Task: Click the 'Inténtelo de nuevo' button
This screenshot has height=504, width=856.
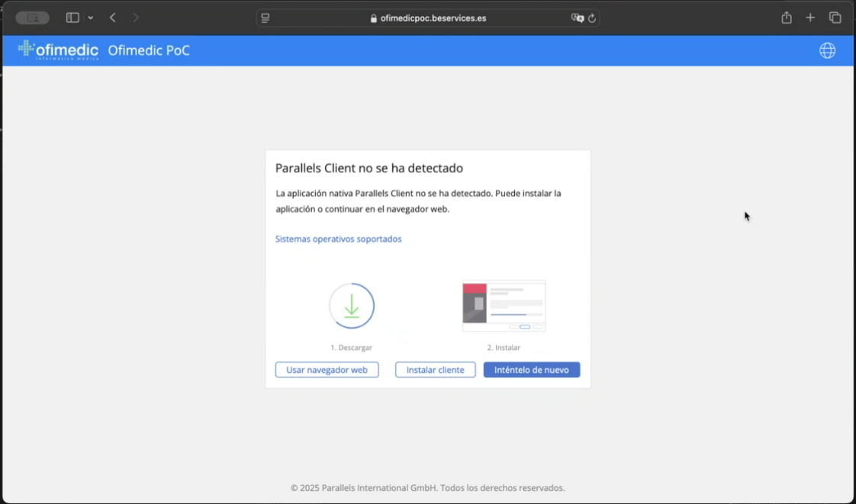Action: coord(532,370)
